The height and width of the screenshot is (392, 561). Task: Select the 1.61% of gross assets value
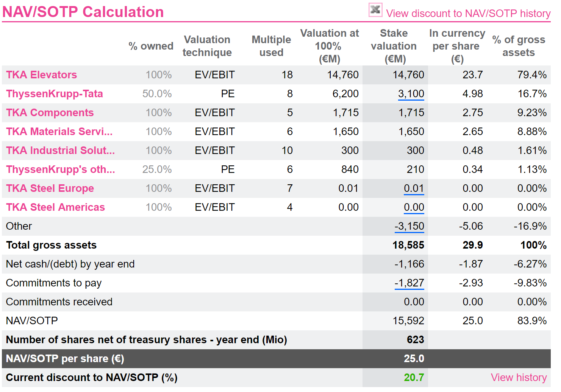(x=532, y=151)
